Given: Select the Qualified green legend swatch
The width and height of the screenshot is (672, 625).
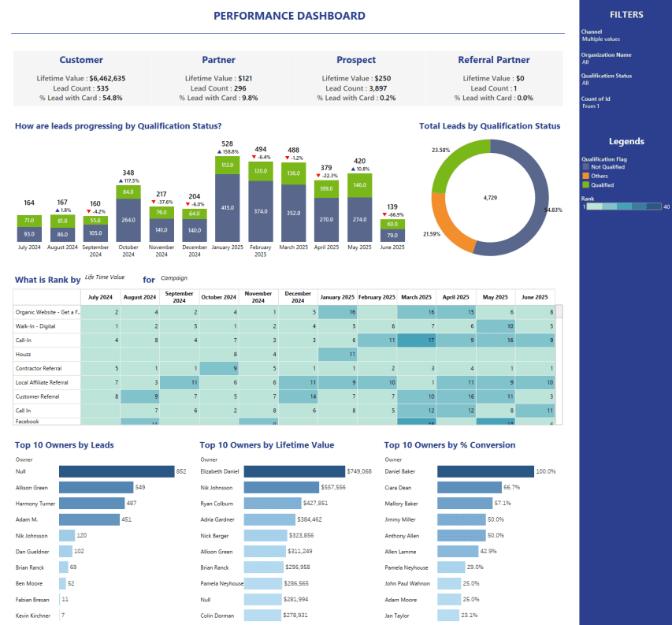Looking at the screenshot, I should click(585, 185).
